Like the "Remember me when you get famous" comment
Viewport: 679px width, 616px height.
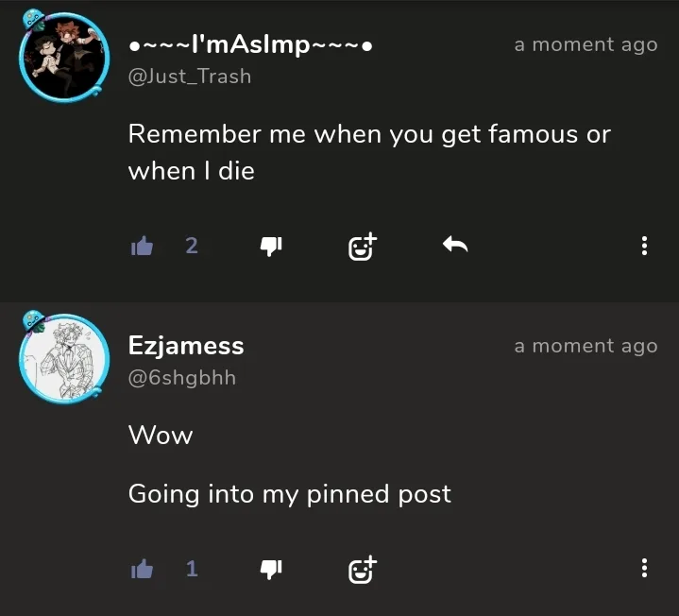click(x=142, y=247)
